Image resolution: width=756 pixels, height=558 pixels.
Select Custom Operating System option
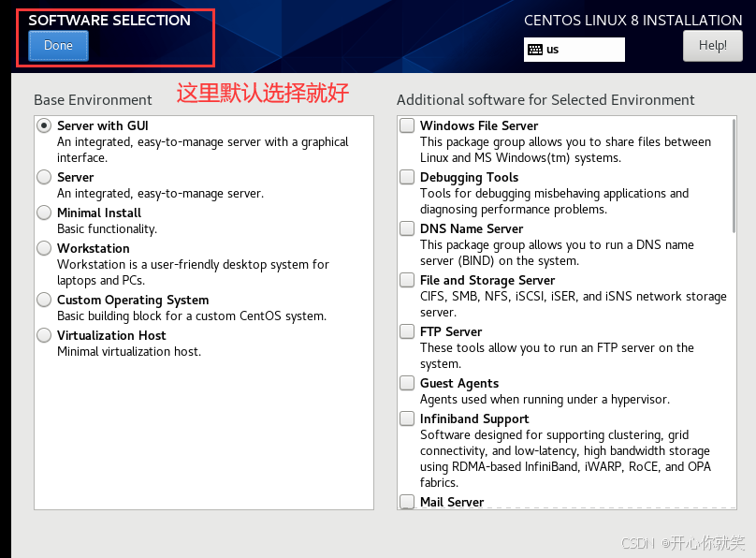pos(44,300)
